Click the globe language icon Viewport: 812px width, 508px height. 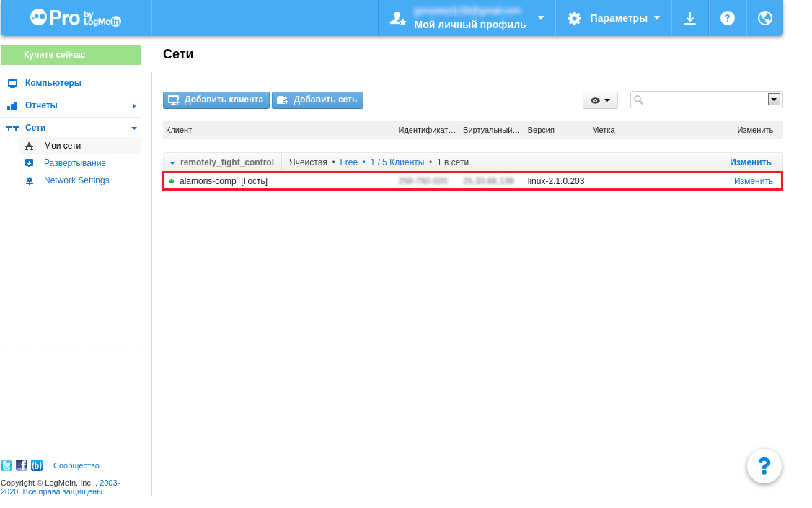pos(765,18)
